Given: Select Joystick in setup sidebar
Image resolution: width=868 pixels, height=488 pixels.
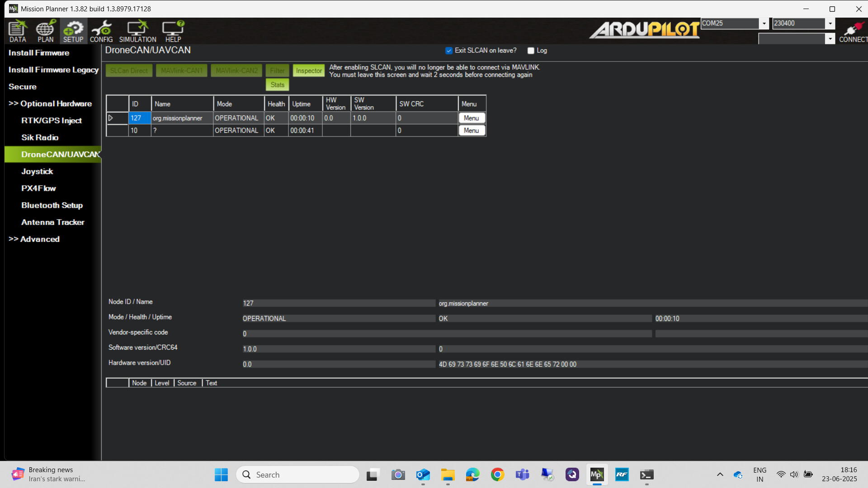Looking at the screenshot, I should [37, 171].
